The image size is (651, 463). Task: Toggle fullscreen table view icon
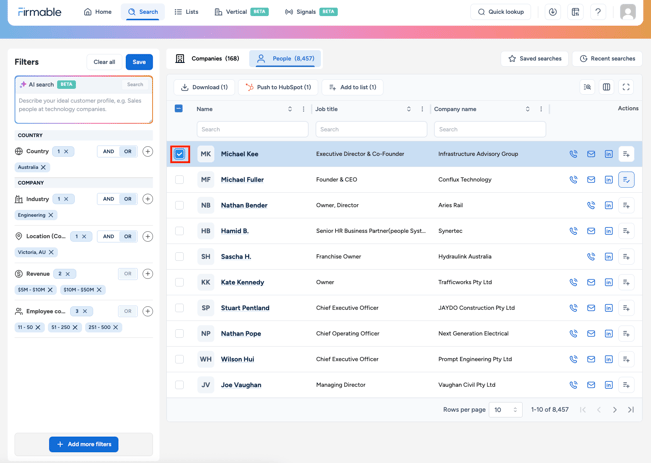(626, 87)
